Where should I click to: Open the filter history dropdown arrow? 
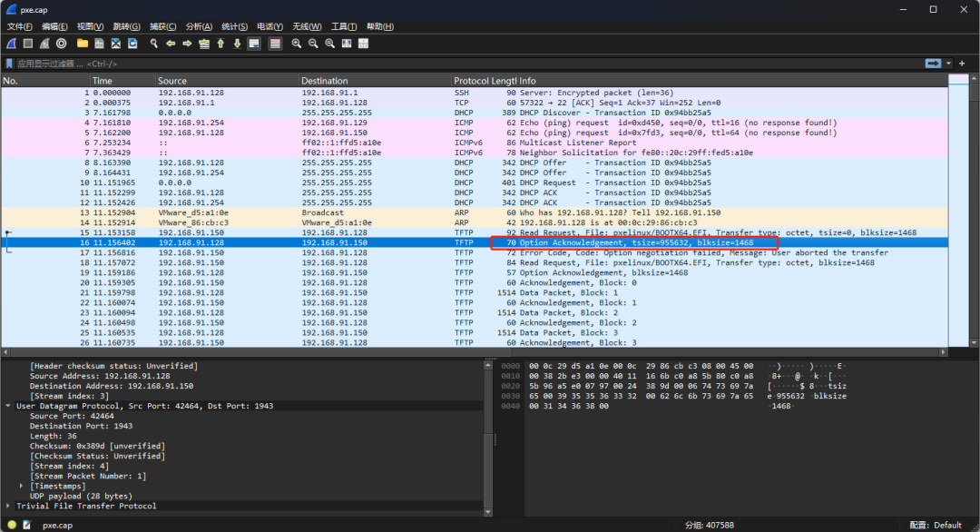(x=950, y=64)
